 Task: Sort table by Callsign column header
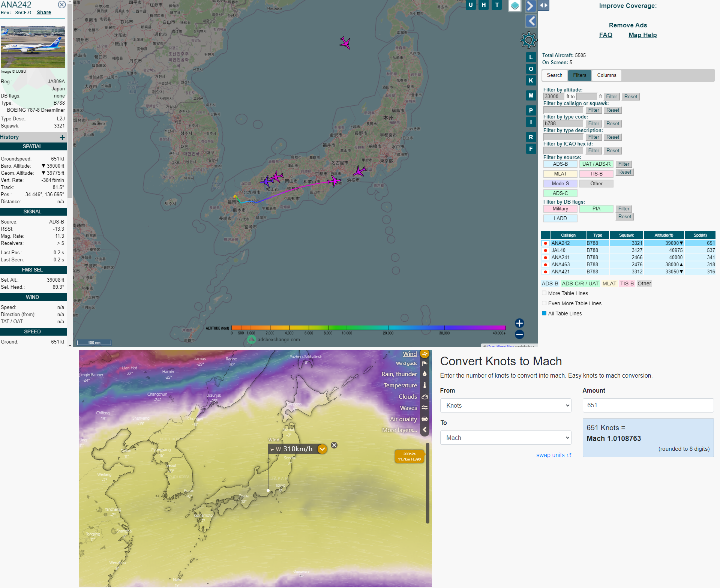click(568, 235)
